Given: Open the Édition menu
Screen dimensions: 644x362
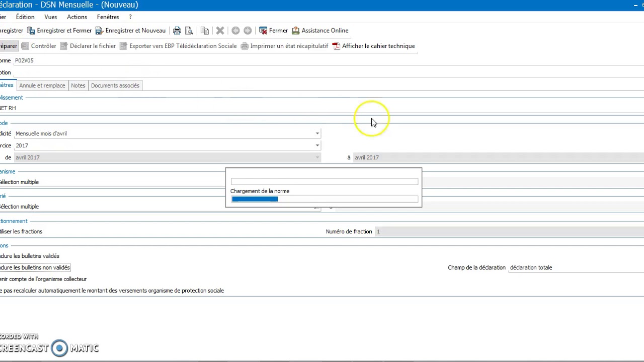Looking at the screenshot, I should click(x=25, y=17).
